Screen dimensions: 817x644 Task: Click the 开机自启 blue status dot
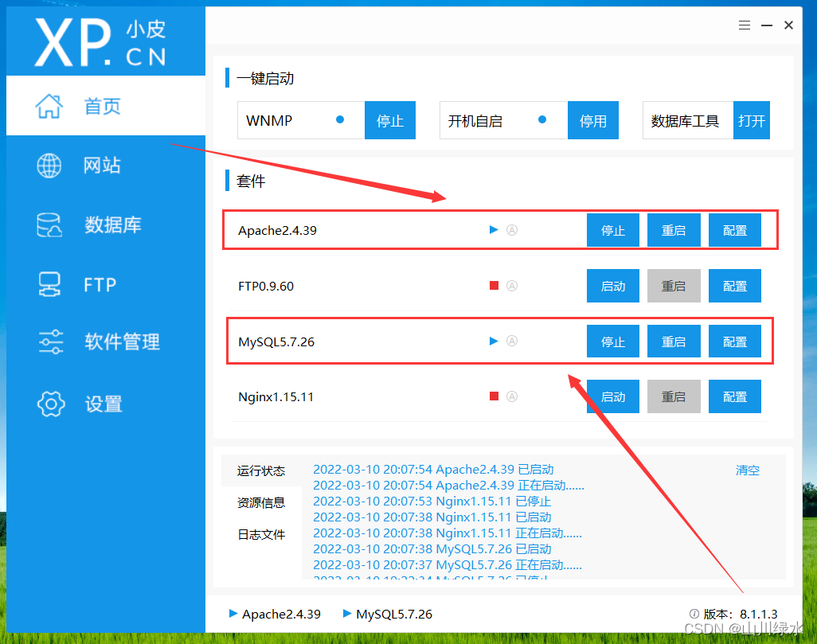[x=542, y=119]
